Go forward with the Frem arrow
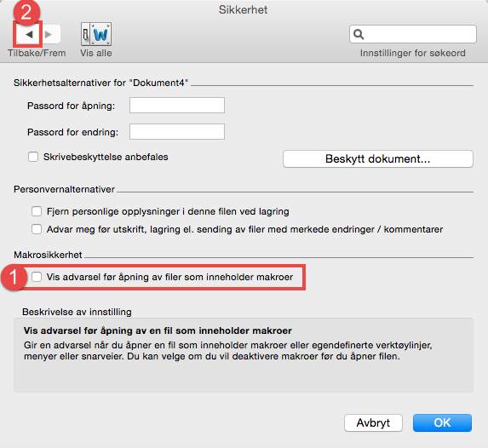This screenshot has width=488, height=448. [49, 34]
